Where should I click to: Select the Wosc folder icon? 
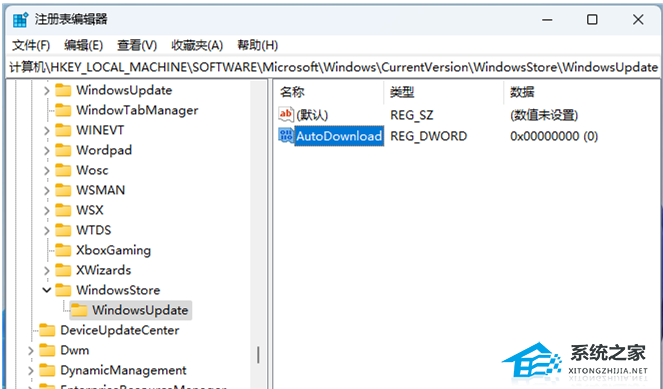[63, 170]
